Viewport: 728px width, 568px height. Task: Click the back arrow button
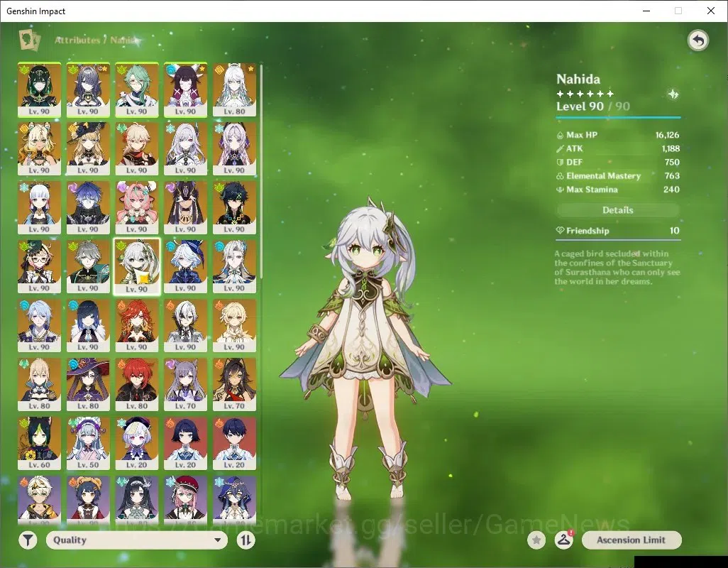697,40
